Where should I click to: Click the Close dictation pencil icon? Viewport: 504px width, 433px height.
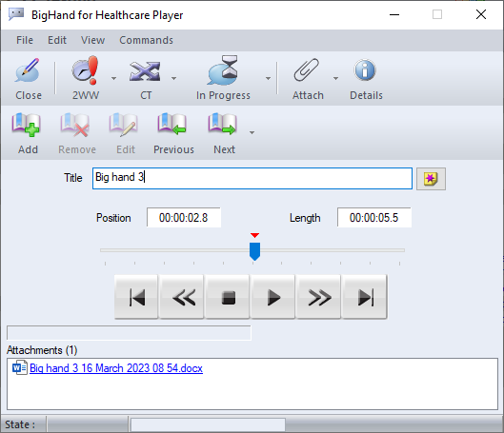tap(28, 70)
